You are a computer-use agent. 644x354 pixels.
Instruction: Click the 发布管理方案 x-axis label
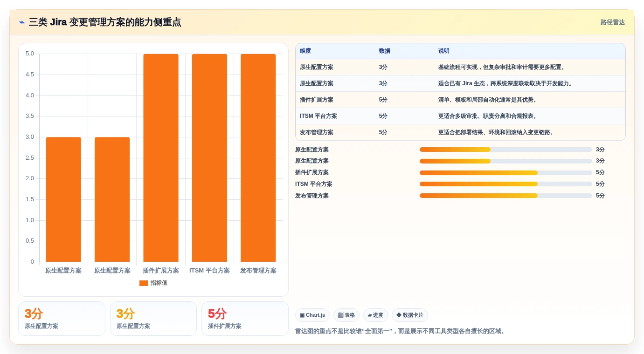coord(258,271)
